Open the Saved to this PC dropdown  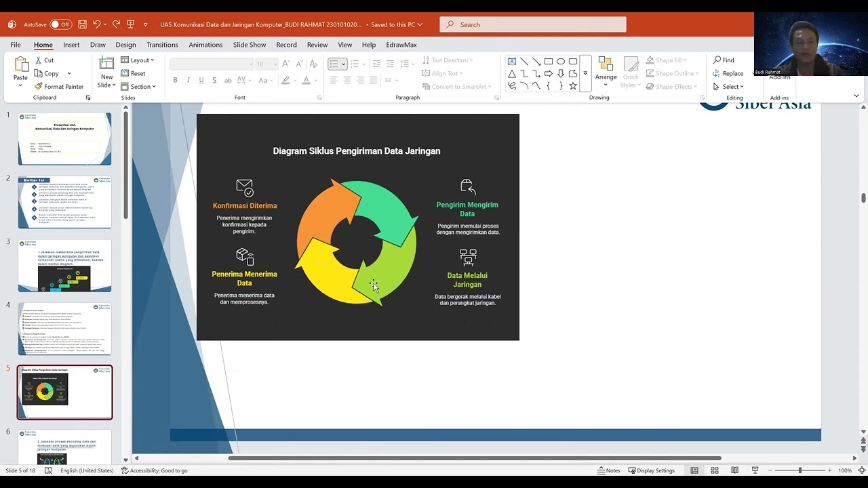[397, 24]
